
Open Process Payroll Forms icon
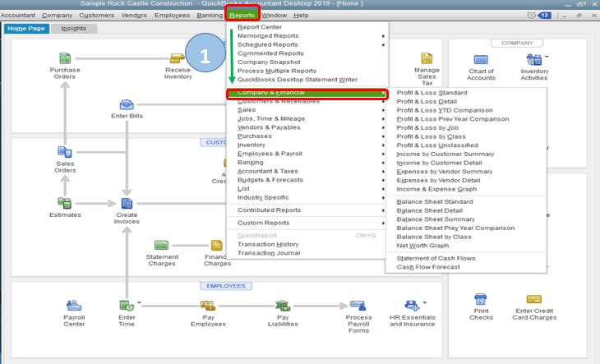pyautogui.click(x=358, y=306)
